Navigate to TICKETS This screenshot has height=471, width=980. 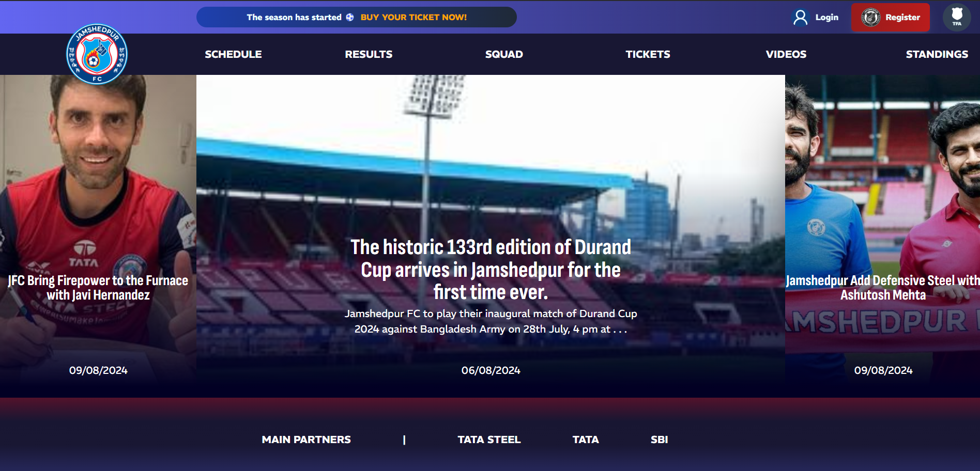pos(648,54)
